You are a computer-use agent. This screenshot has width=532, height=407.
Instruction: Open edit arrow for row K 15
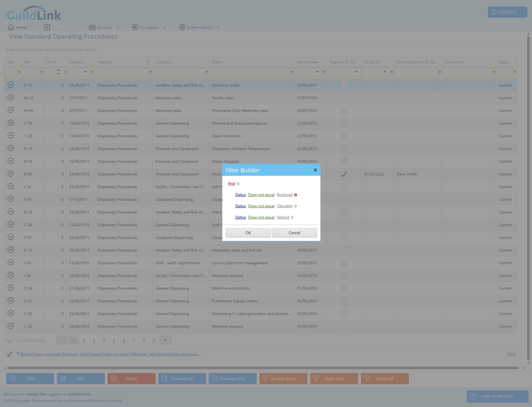11,85
